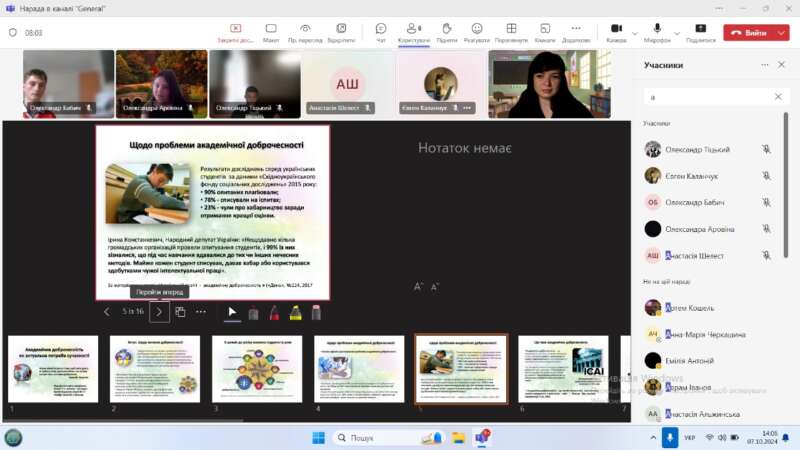The height and width of the screenshot is (450, 800).
Task: Open more slide actions ellipsis menu
Action: (201, 312)
